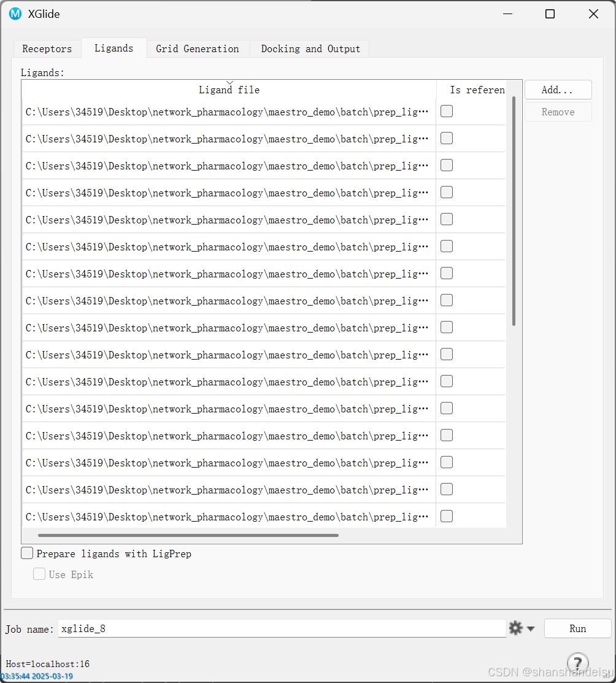Tick the reference checkbox in the last visible ligand row
Viewport: 616px width, 683px height.
[x=447, y=517]
